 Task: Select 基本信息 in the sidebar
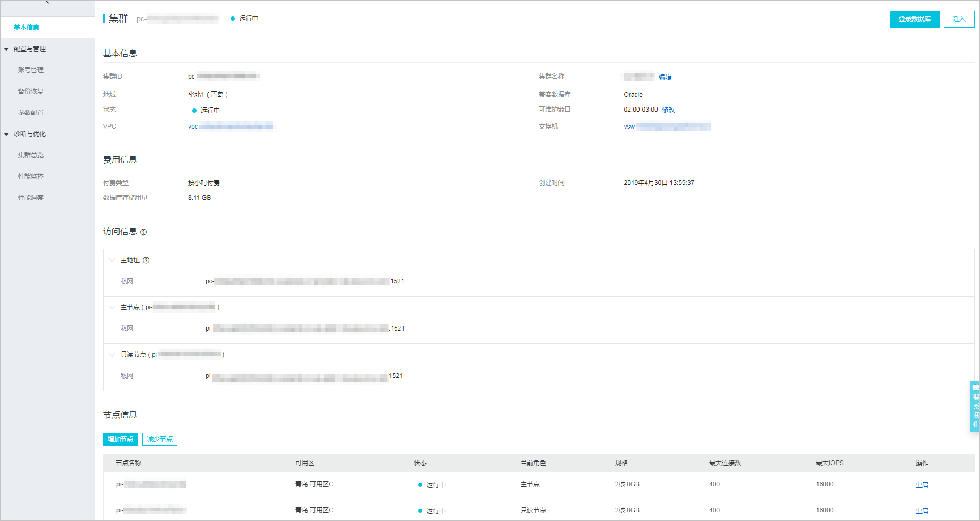(x=27, y=28)
